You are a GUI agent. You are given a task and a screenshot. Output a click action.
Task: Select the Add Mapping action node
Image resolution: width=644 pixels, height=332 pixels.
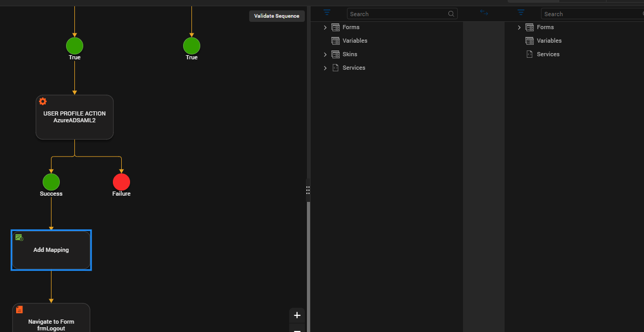click(x=51, y=250)
